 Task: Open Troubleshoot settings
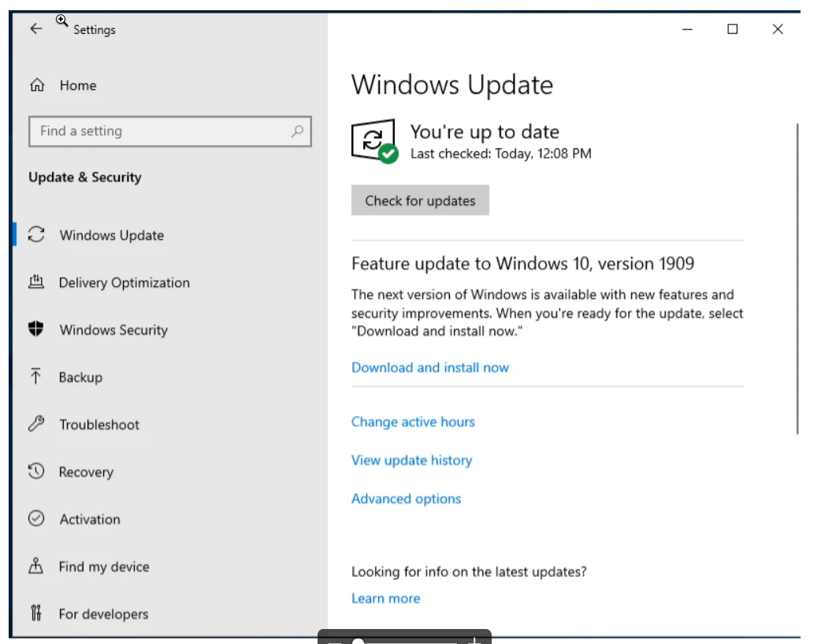coord(99,425)
